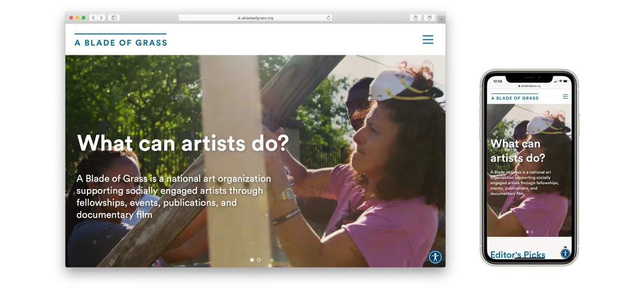Open phone accessibility widget icon
Image resolution: width=644 pixels, height=290 pixels.
tap(565, 253)
